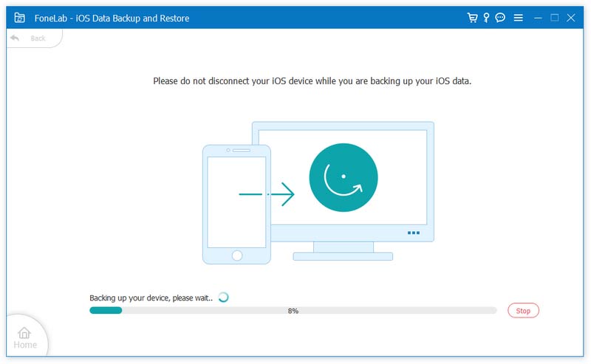This screenshot has width=591, height=364.
Task: Click the backup progress bar
Action: 293,311
